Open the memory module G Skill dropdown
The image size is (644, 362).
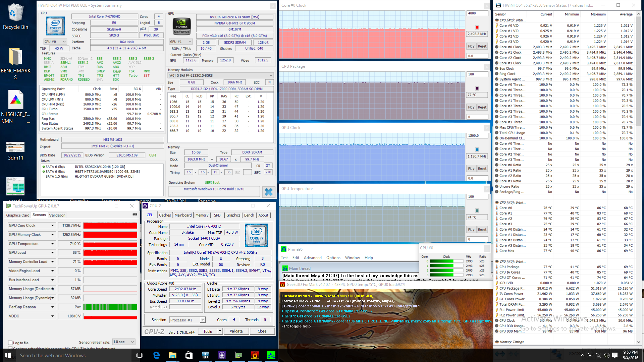coord(220,75)
